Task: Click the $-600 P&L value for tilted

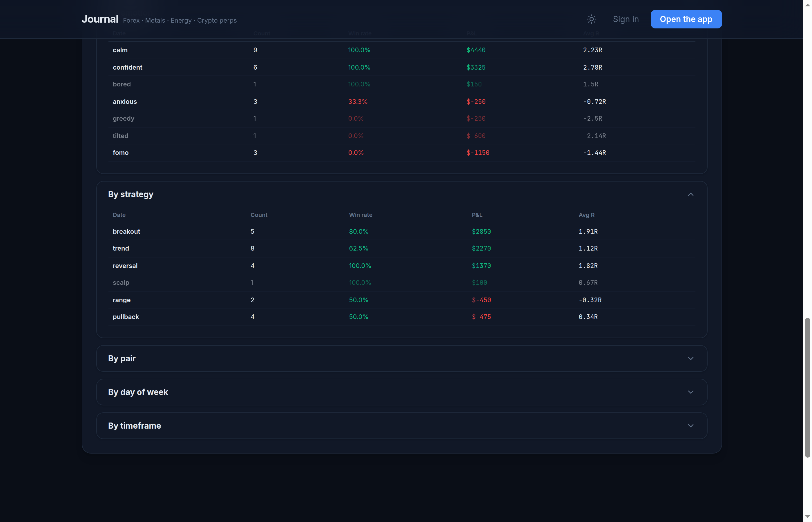Action: pyautogui.click(x=476, y=136)
